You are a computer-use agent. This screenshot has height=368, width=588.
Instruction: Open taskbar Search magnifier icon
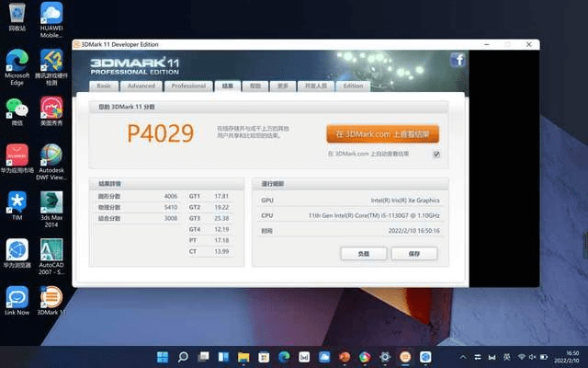183,356
